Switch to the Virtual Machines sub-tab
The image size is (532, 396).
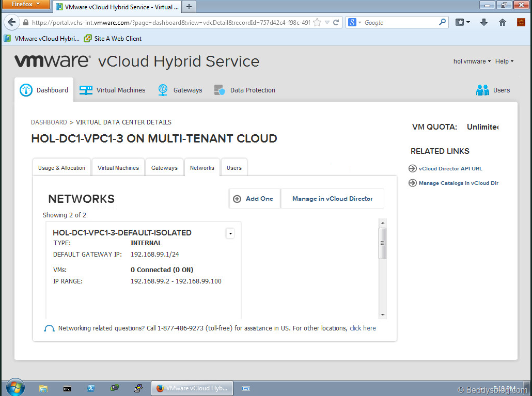pos(118,168)
